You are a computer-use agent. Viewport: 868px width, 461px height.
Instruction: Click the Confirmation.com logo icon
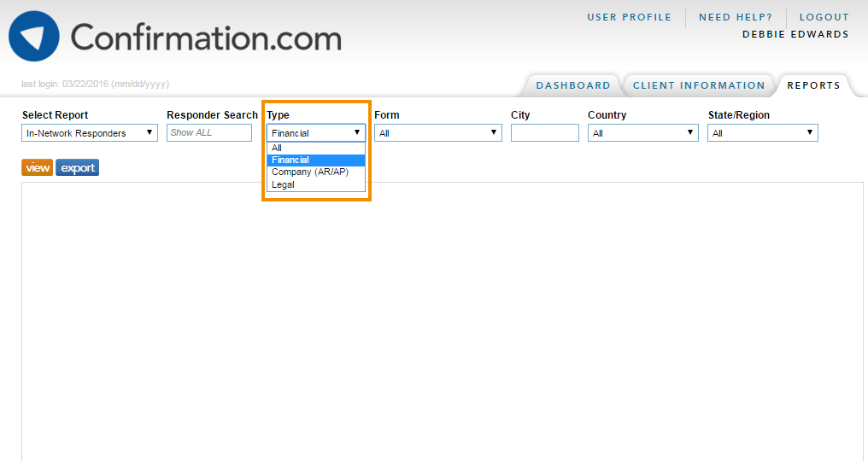[34, 37]
